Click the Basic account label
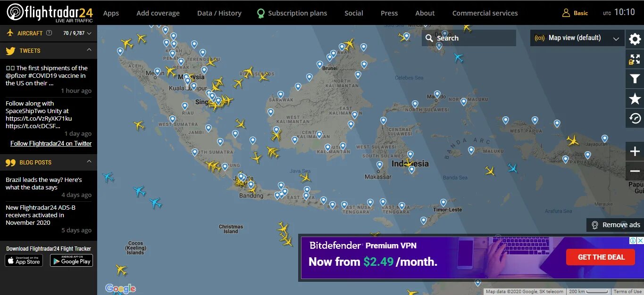 click(x=581, y=13)
